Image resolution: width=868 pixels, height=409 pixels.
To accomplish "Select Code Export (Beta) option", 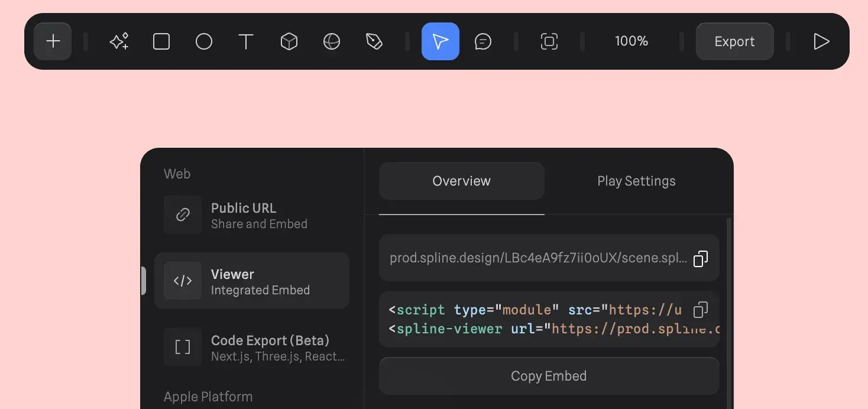I will [x=251, y=348].
